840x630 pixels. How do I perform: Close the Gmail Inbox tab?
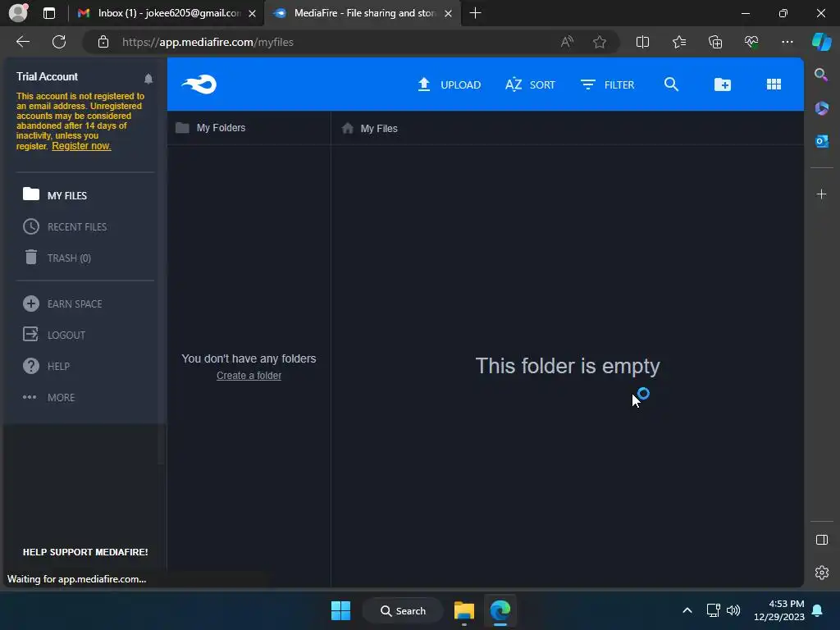(x=252, y=13)
